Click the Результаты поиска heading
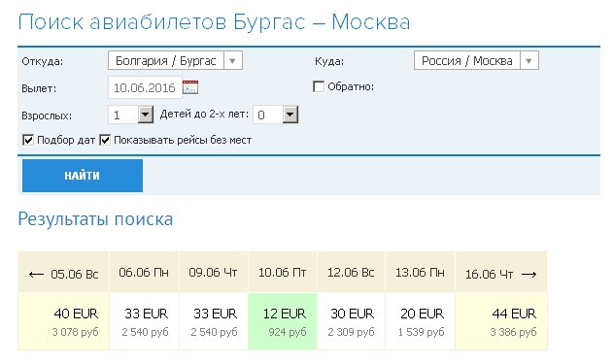 [x=95, y=219]
